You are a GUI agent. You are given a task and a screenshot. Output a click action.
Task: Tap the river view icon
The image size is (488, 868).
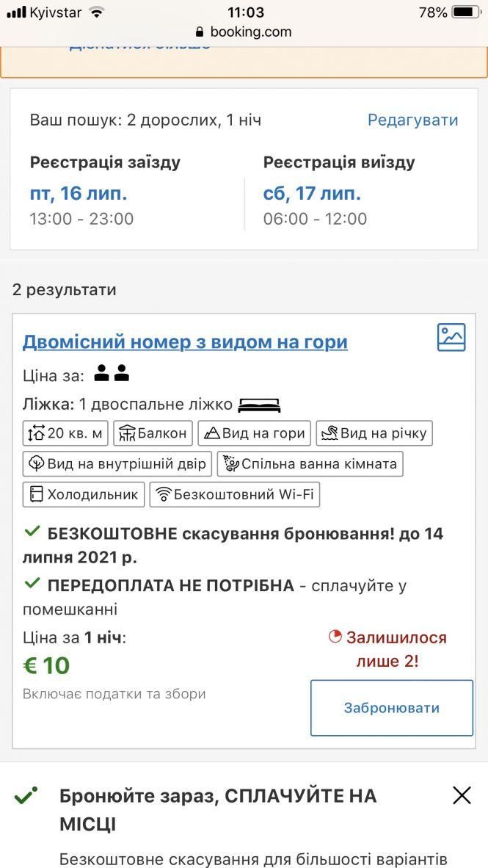coord(329,434)
